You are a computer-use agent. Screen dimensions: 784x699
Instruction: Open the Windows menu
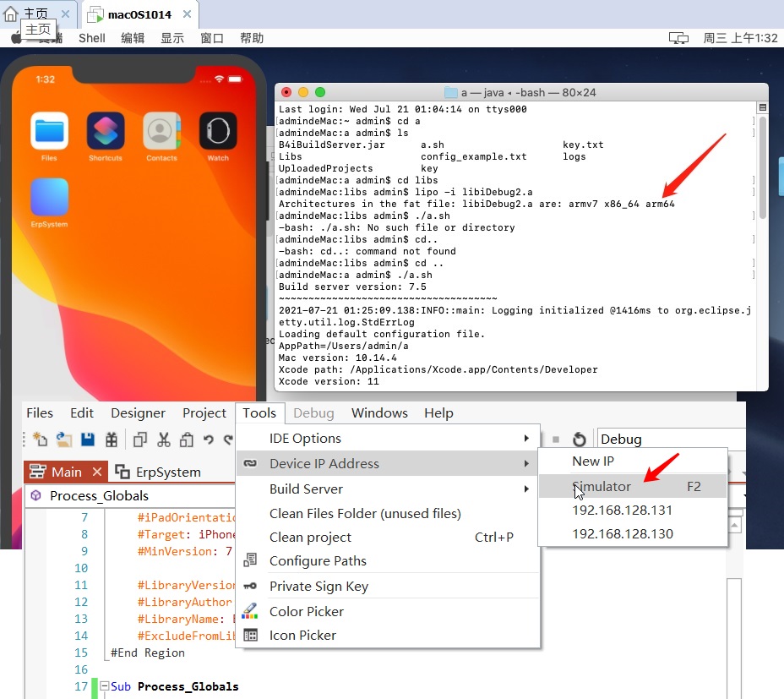point(379,412)
